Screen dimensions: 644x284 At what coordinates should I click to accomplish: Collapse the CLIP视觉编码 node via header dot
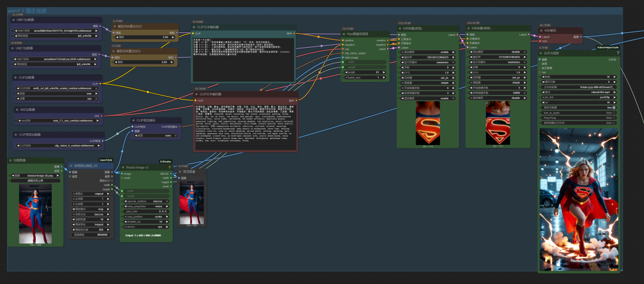coord(135,121)
